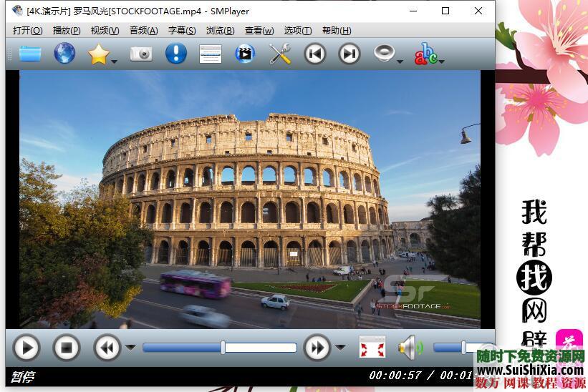Expand the favorites star dropdown arrow
Screen dimensions: 588x392
115,62
